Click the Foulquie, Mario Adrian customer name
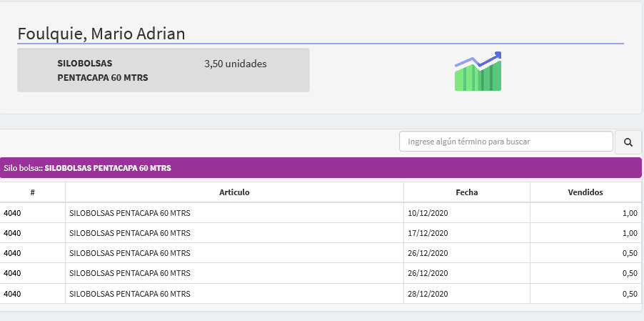The width and height of the screenshot is (644, 321). [101, 34]
